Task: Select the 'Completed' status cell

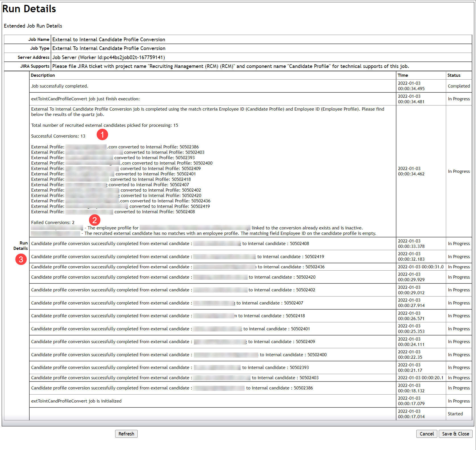Action: tap(459, 86)
